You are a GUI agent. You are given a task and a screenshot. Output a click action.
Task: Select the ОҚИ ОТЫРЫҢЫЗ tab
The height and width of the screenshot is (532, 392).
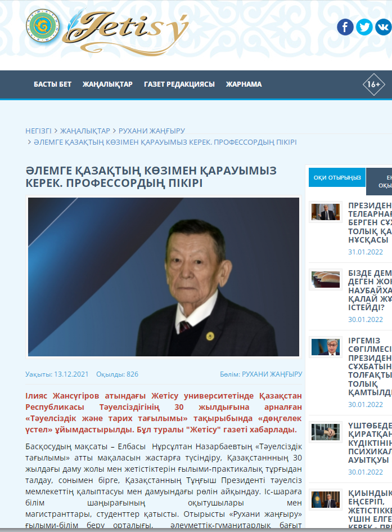click(337, 177)
